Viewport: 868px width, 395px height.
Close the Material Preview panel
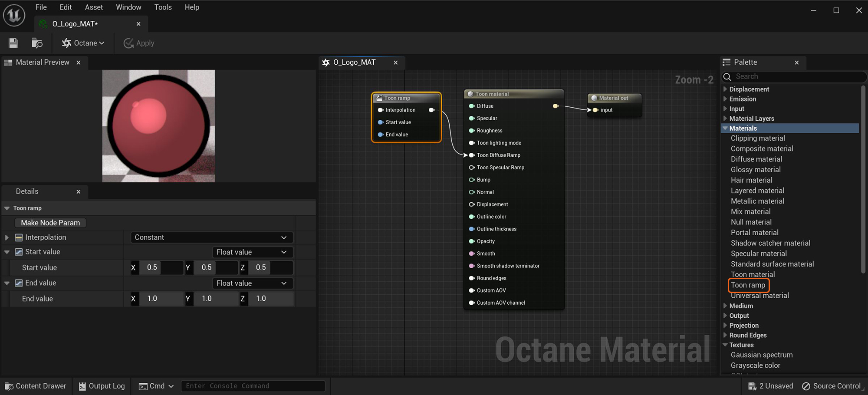point(79,63)
